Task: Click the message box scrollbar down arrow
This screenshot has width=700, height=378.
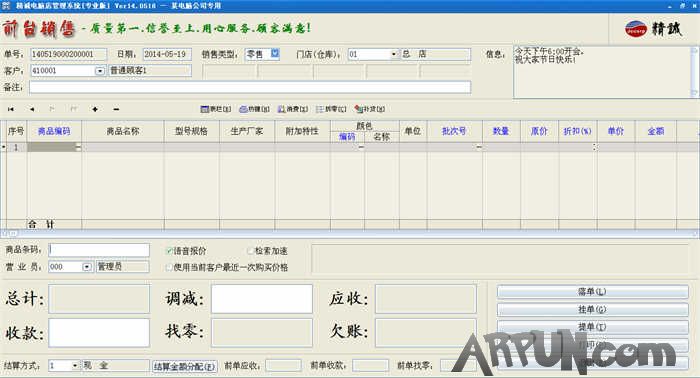Action: (694, 93)
